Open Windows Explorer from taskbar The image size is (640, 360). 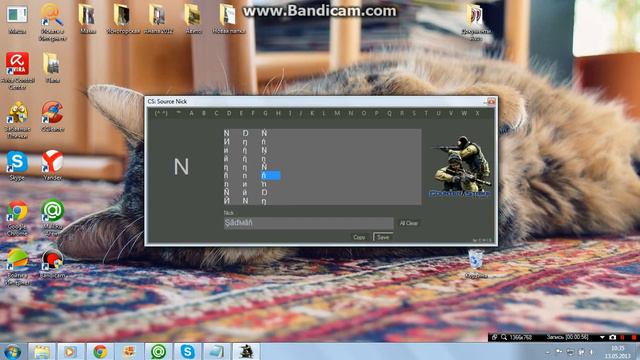[42, 352]
